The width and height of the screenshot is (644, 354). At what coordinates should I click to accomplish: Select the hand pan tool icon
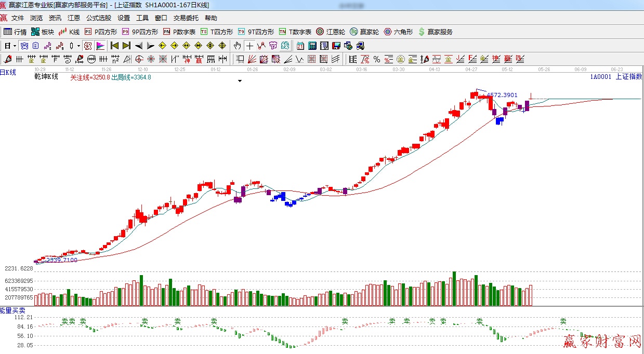click(x=238, y=46)
